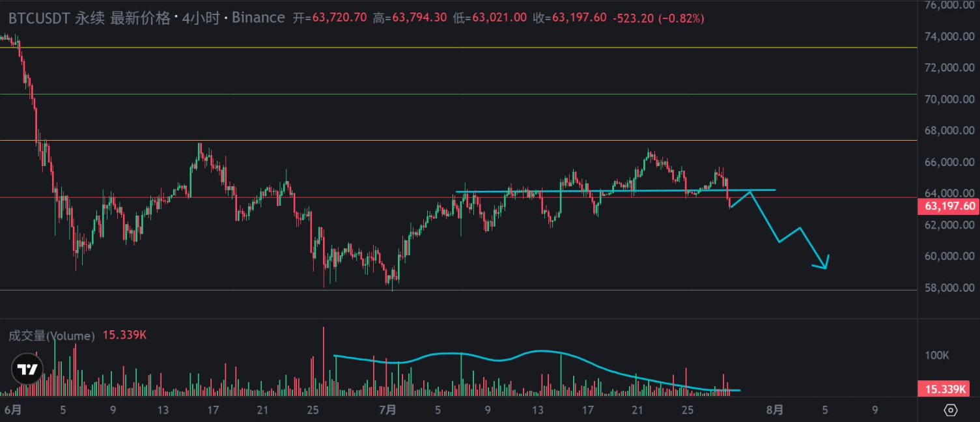Click the 76,000.00 price axis label
Image resolution: width=980 pixels, height=422 pixels.
(x=949, y=5)
